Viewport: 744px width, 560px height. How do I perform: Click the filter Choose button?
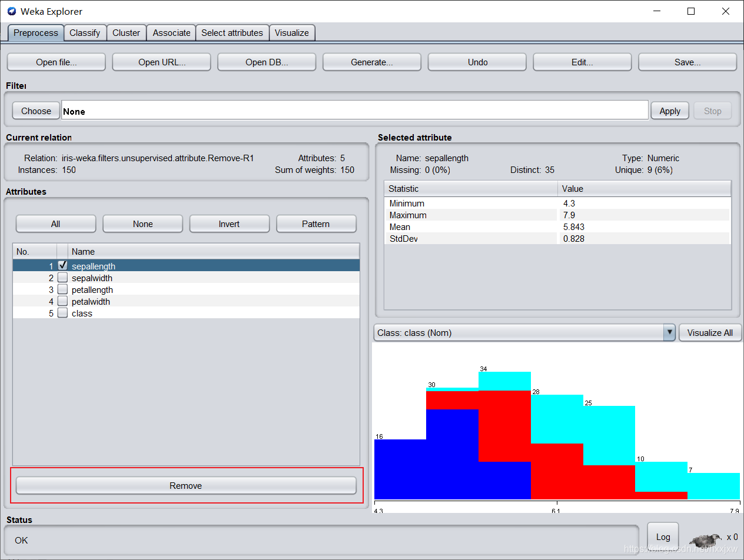pos(36,111)
